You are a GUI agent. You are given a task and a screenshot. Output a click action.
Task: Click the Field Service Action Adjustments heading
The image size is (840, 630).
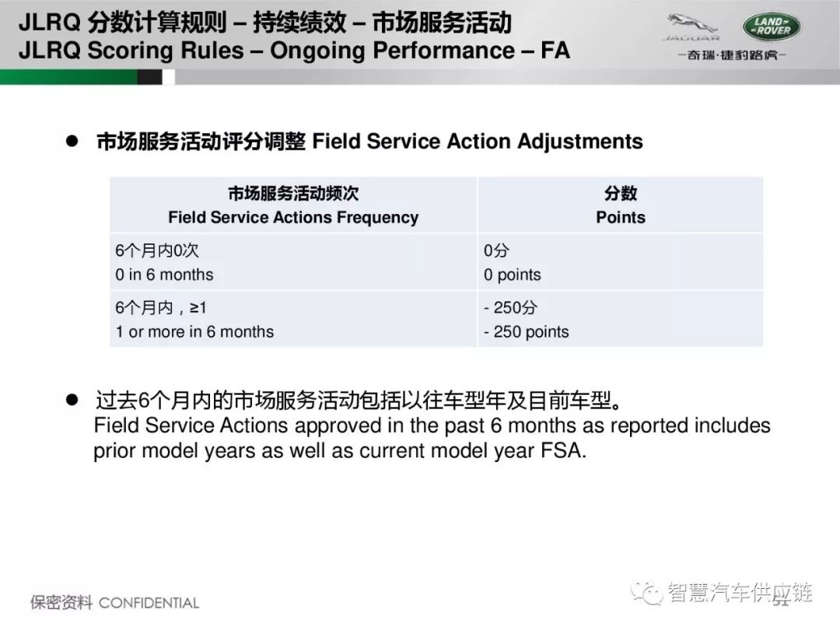click(369, 142)
